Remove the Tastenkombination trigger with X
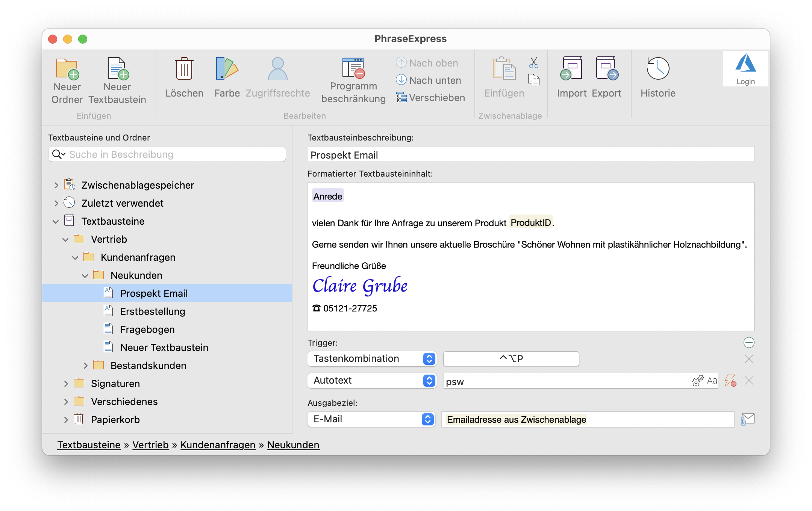Image resolution: width=812 pixels, height=511 pixels. [749, 358]
